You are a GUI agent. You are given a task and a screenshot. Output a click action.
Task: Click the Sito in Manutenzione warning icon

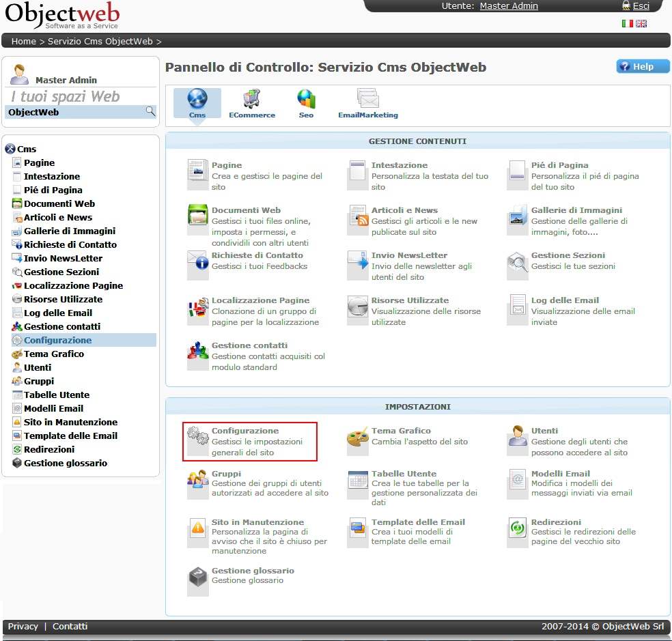pos(198,528)
